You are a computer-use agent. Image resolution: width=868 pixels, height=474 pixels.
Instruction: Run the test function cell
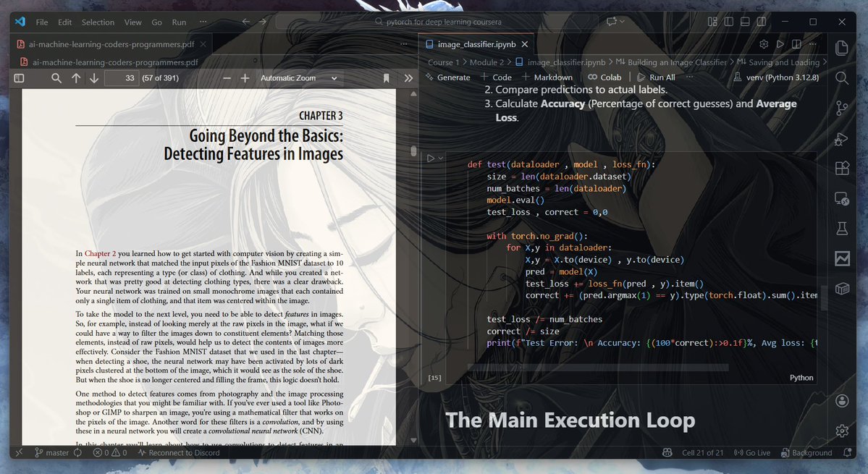(431, 158)
